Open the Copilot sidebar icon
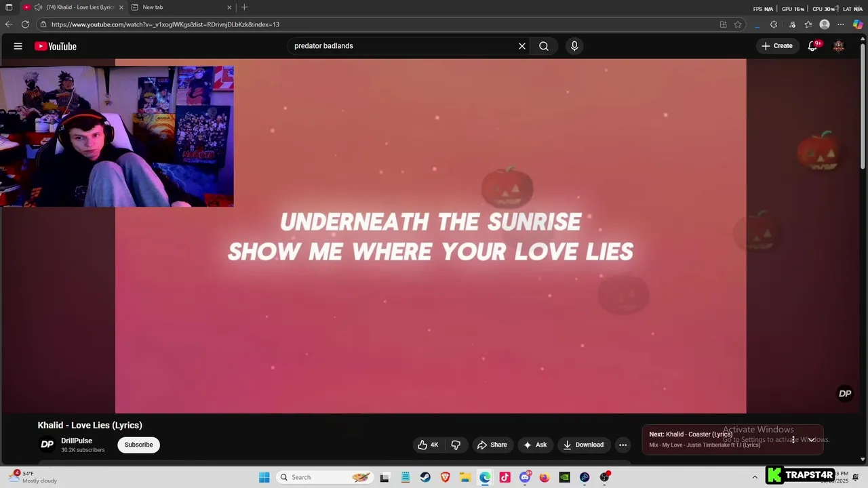The width and height of the screenshot is (868, 488). click(858, 24)
